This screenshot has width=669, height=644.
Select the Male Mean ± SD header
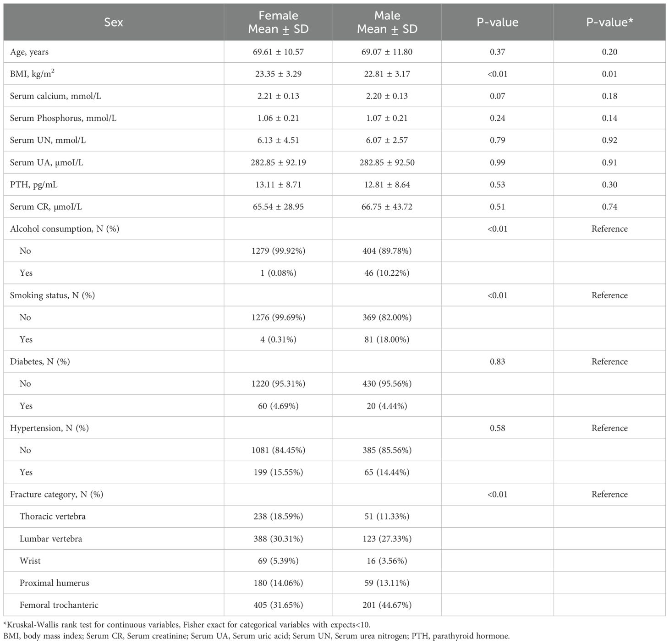[x=387, y=22]
